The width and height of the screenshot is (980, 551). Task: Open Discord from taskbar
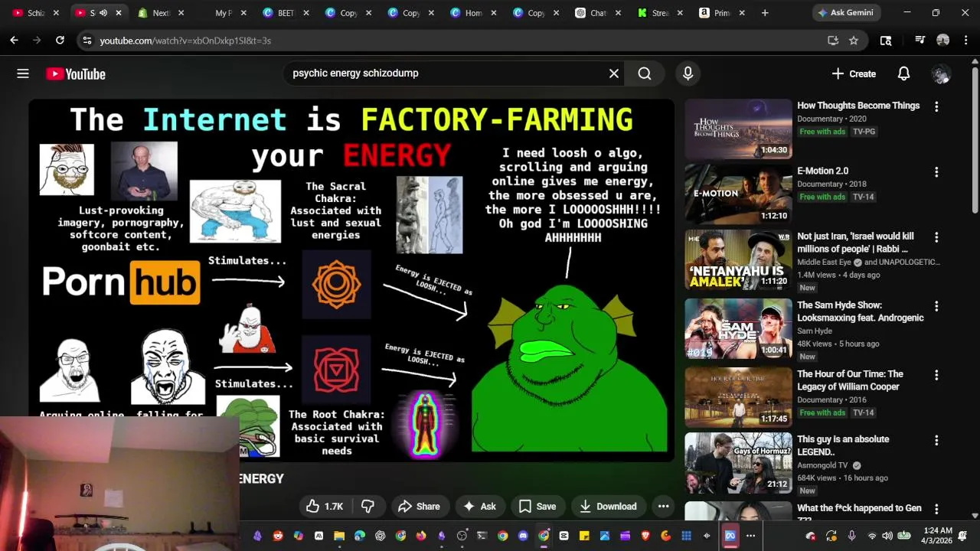coord(523,536)
